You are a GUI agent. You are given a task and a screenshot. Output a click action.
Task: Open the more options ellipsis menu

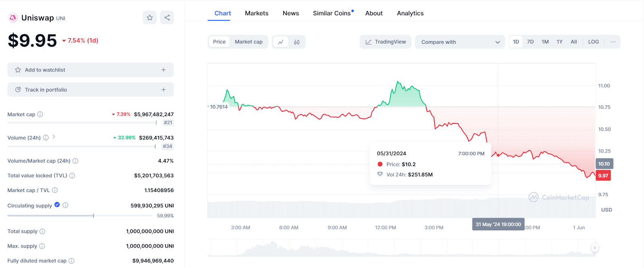coord(613,42)
